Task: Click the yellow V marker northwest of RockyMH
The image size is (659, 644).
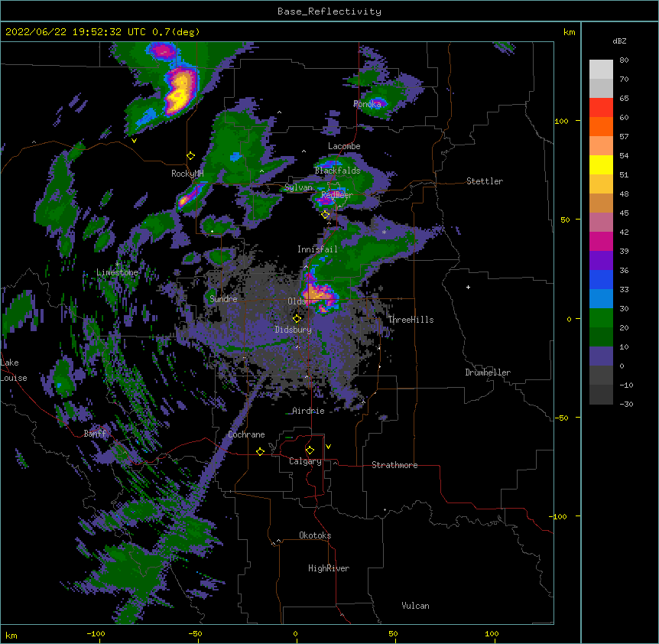Action: (134, 141)
